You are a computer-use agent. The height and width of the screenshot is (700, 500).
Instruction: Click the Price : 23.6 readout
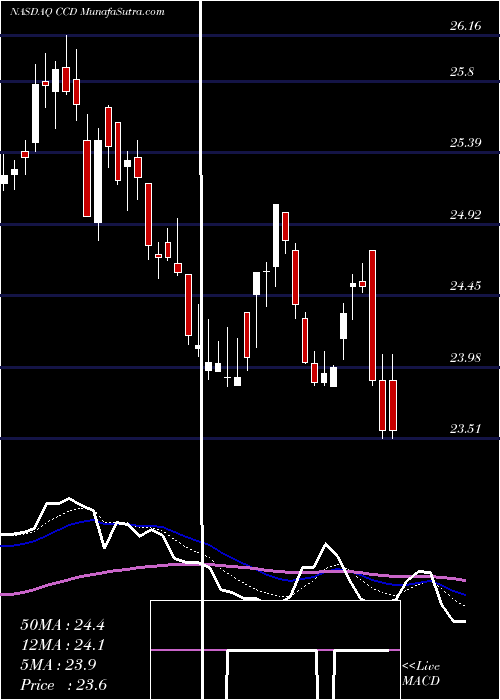pyautogui.click(x=63, y=684)
